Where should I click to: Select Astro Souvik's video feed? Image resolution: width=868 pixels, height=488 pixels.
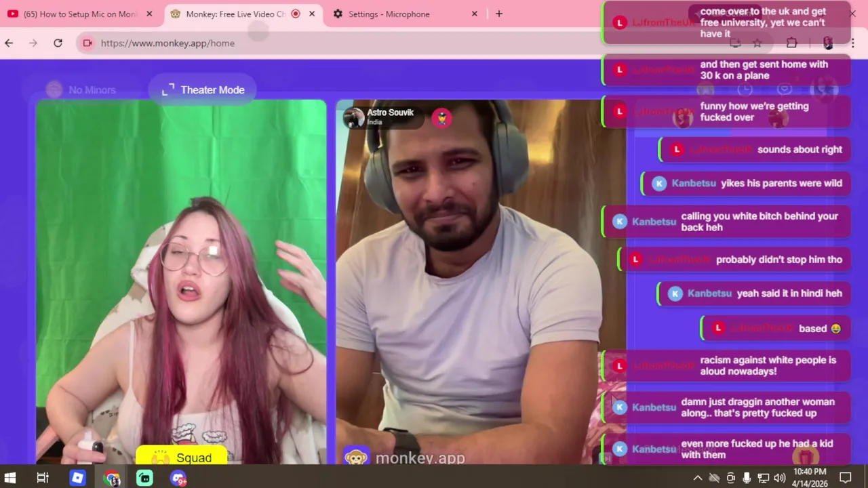coord(481,282)
